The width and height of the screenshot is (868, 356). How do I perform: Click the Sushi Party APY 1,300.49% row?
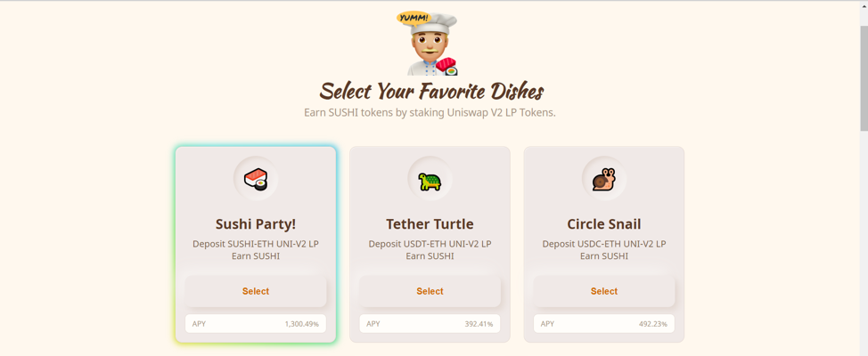[x=256, y=324]
